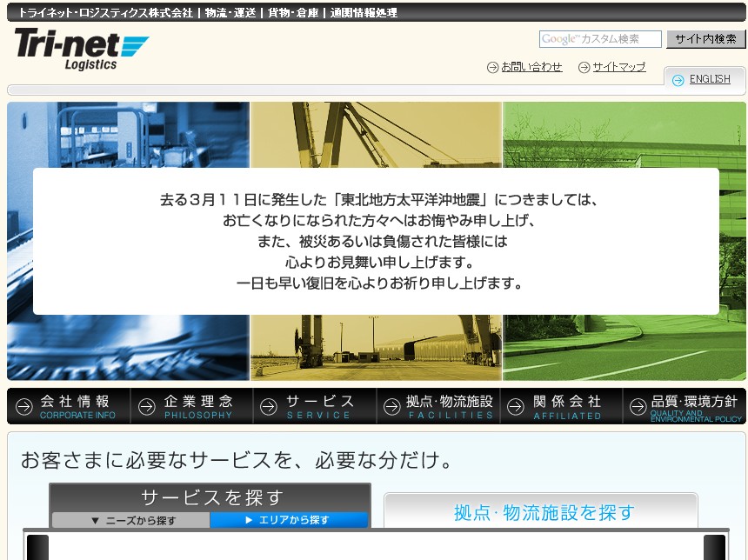Image resolution: width=748 pixels, height=560 pixels.
Task: Switch to the エリアから探す tab
Action: point(288,520)
